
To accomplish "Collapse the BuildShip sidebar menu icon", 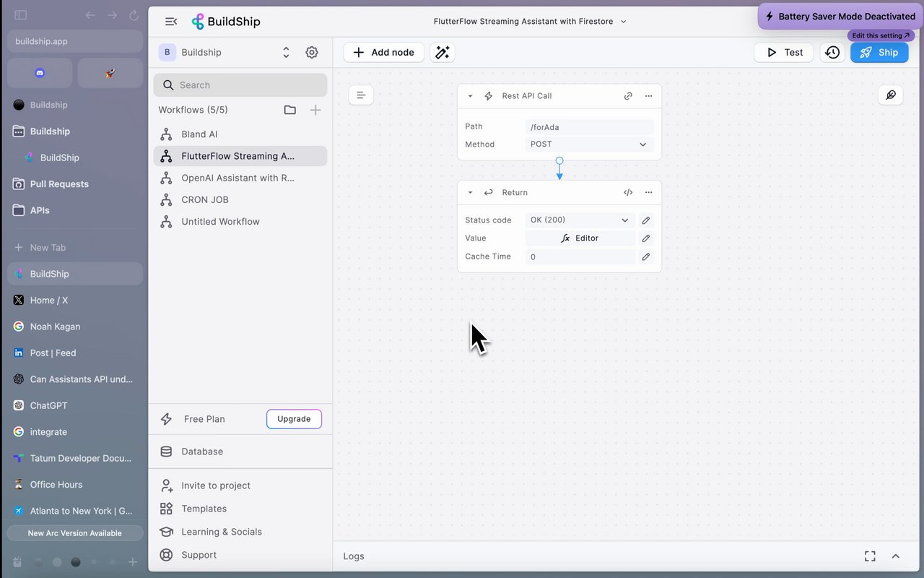I will point(171,22).
